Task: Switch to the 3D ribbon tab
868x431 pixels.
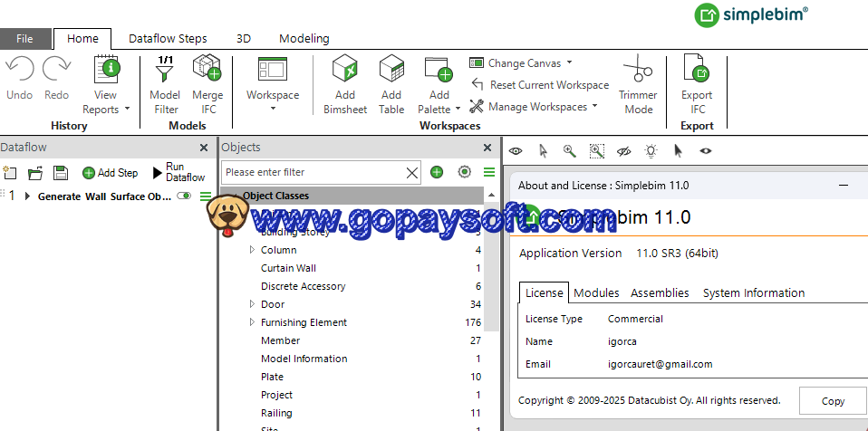Action: click(244, 39)
